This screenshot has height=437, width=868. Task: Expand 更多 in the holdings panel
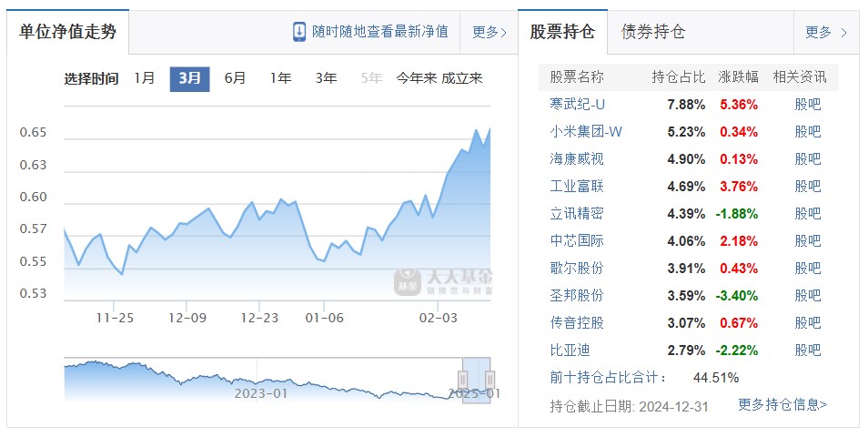825,32
